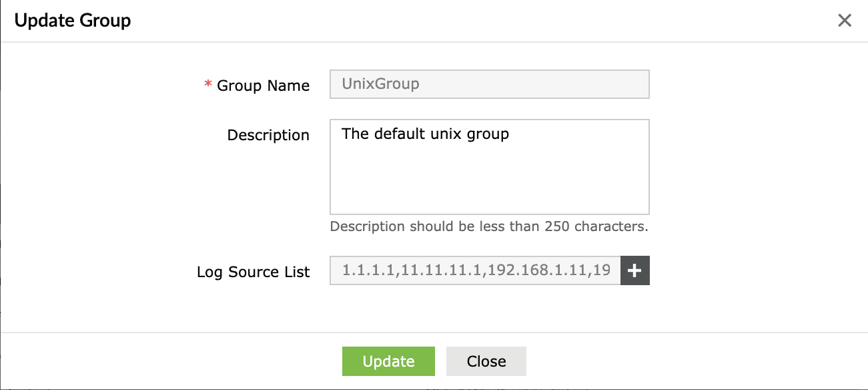This screenshot has width=868, height=390.
Task: Select the UnixGroup name field
Action: pyautogui.click(x=488, y=84)
